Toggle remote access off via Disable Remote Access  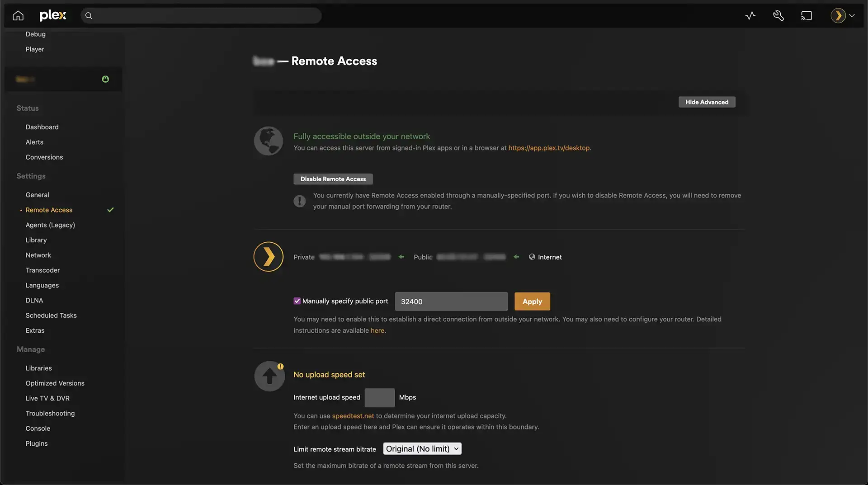(333, 179)
